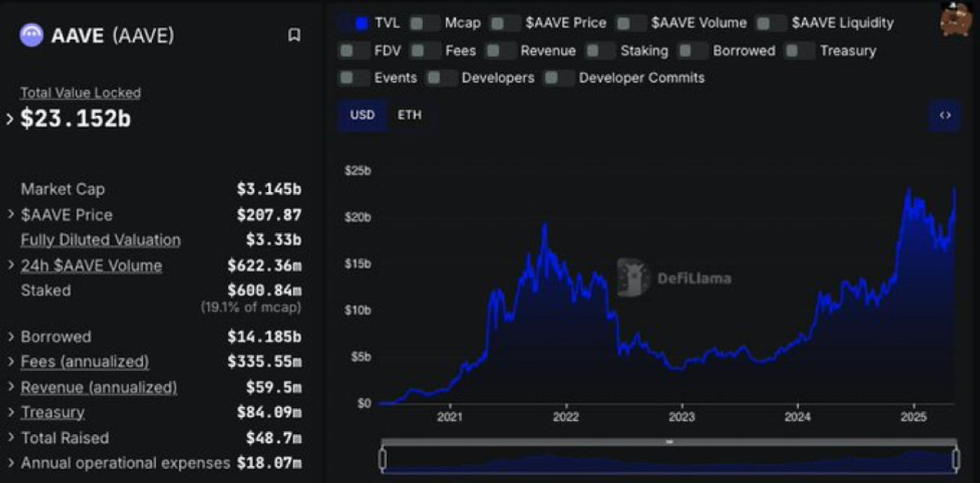
Task: Click the $335.55m fees value
Action: (265, 361)
